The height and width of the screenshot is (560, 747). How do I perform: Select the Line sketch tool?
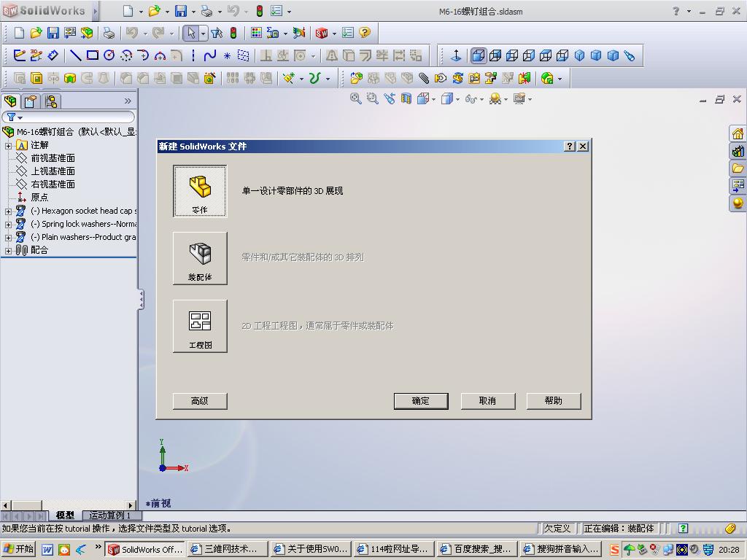[75, 55]
